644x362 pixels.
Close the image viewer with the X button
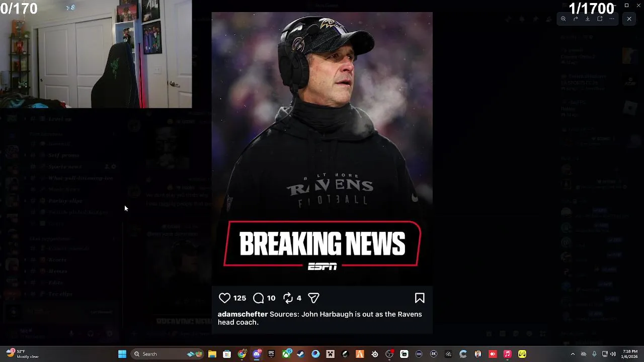(629, 19)
